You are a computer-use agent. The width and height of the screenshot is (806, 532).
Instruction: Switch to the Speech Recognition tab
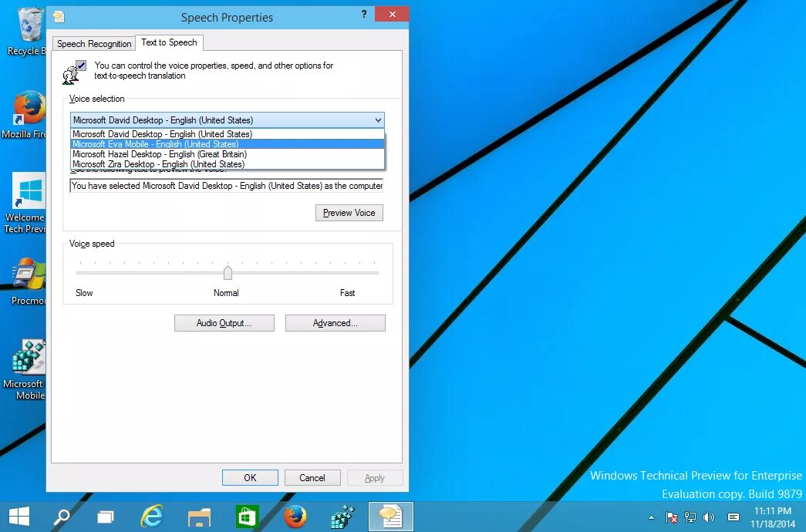pos(94,44)
